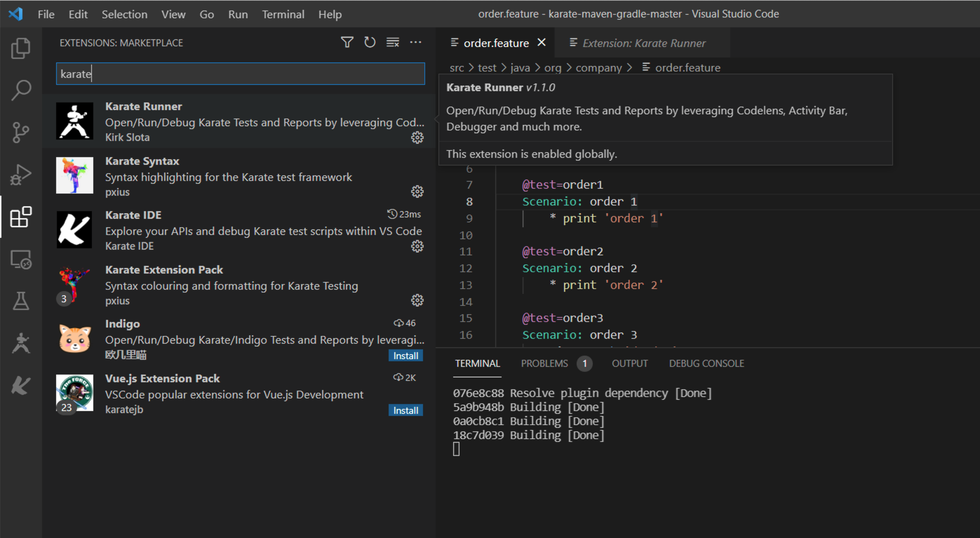
Task: Open the Run and Debug view
Action: (x=21, y=174)
